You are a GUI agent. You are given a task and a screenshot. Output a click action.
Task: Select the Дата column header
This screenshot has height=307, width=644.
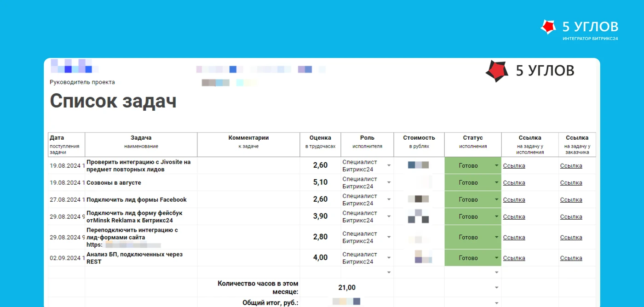67,145
